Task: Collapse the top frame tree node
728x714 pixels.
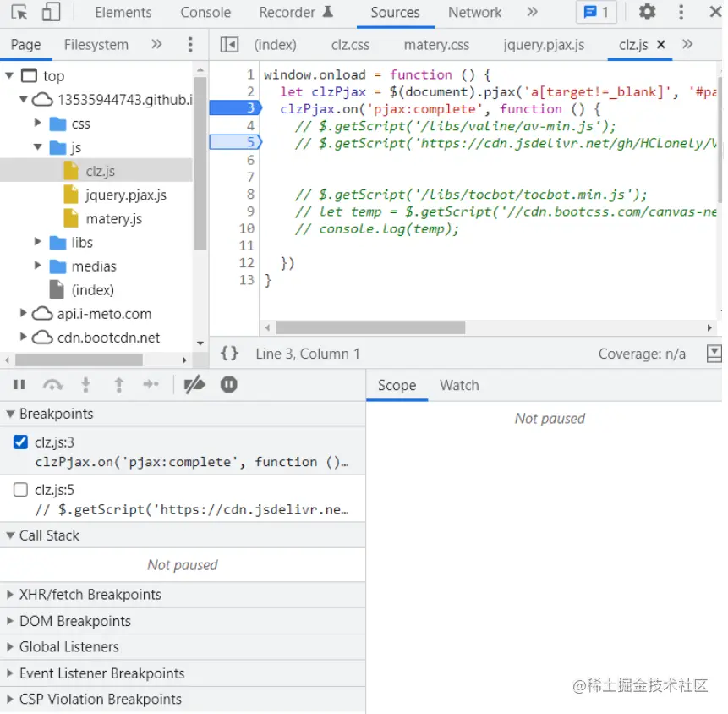Action: point(9,75)
